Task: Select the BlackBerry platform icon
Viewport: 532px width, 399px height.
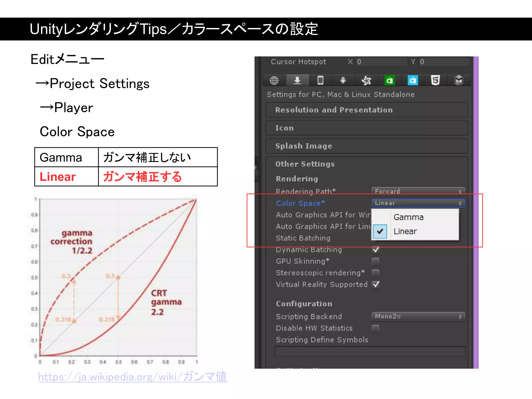Action: pos(367,81)
